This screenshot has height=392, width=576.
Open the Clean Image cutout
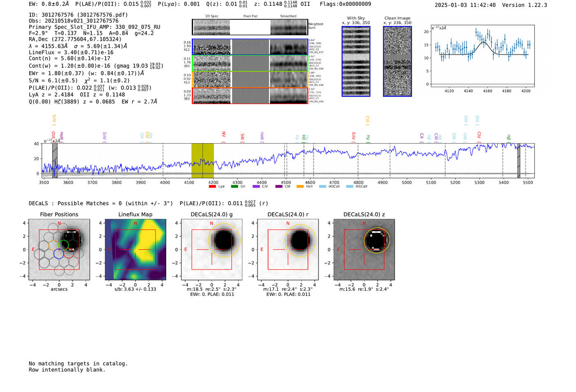[397, 61]
